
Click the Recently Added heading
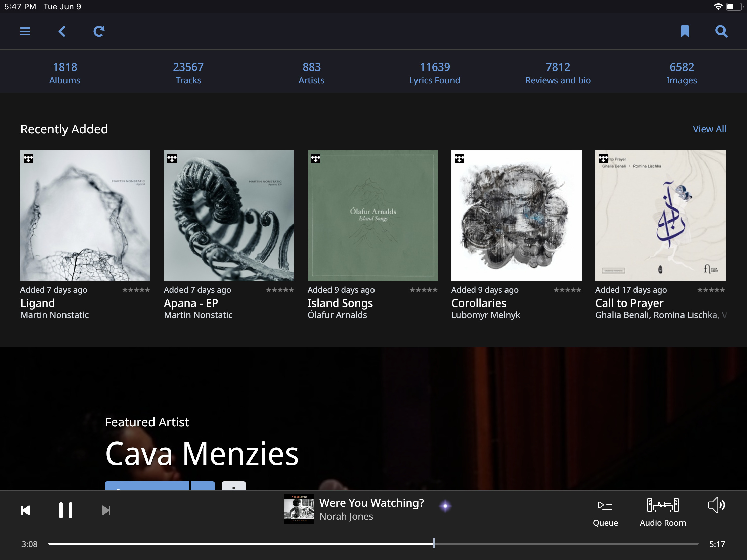pyautogui.click(x=64, y=129)
